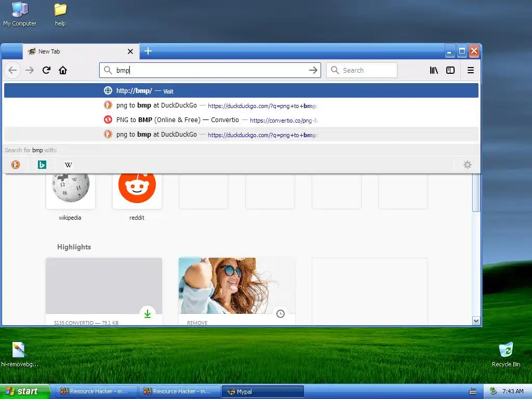Select PNG to BMP Convertio suggestion

pos(241,120)
